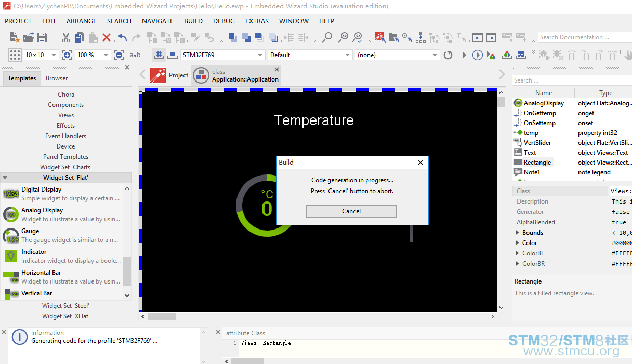This screenshot has width=632, height=364.
Task: Open the Widget Set 'Charts' category
Action: (x=66, y=167)
